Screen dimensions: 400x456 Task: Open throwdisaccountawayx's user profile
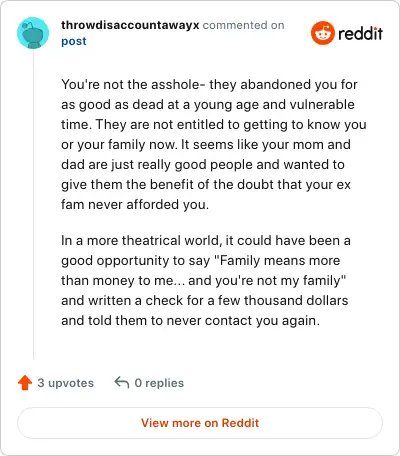[x=130, y=25]
